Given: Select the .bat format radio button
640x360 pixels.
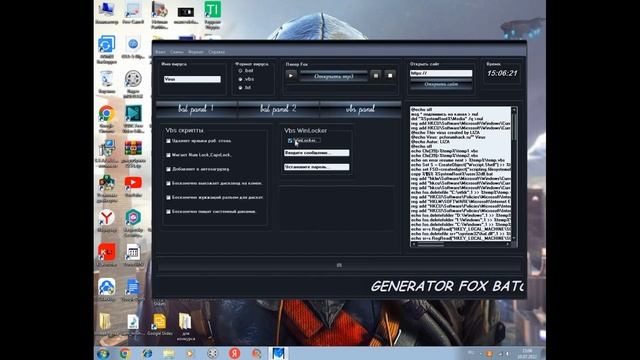Looking at the screenshot, I should pyautogui.click(x=240, y=71).
